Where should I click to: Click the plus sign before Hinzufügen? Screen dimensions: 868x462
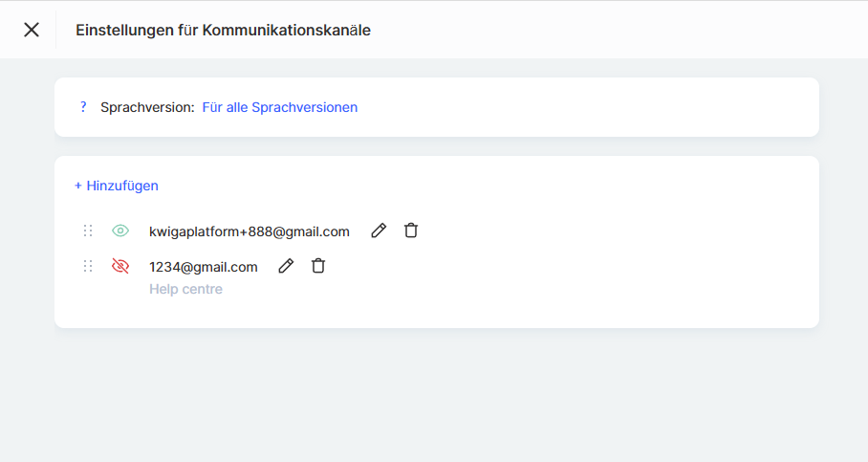(x=78, y=186)
